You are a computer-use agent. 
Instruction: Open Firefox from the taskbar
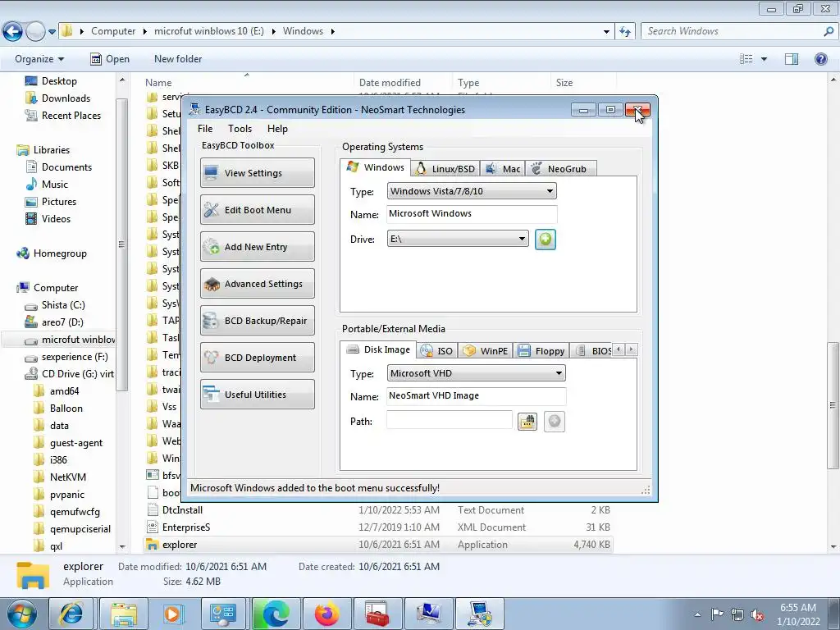326,614
